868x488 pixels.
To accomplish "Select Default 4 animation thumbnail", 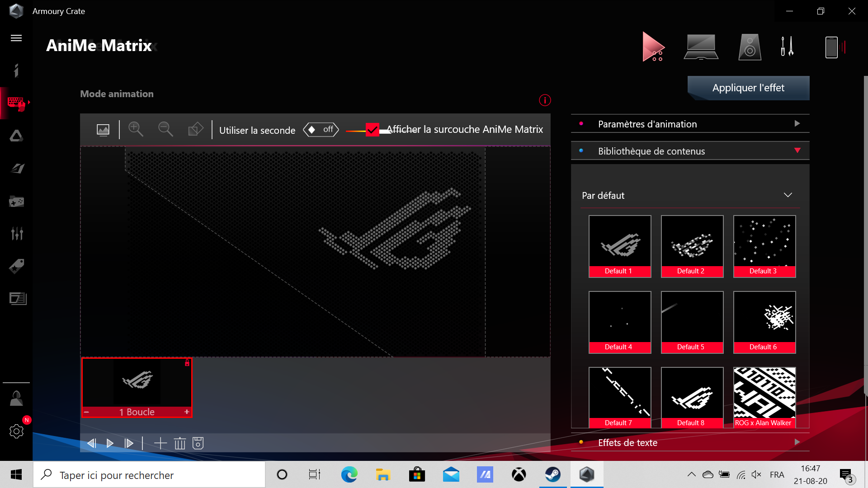I will click(620, 322).
